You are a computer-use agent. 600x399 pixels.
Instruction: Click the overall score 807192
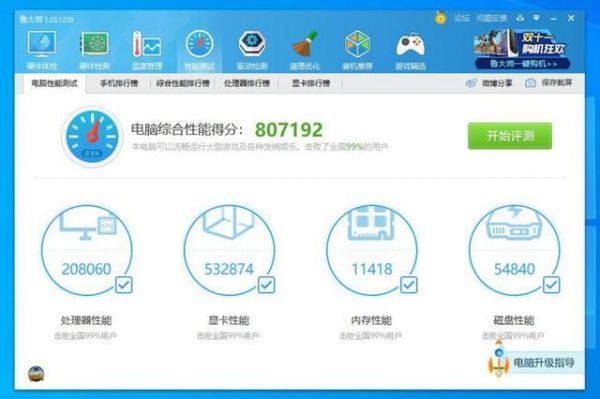click(289, 130)
